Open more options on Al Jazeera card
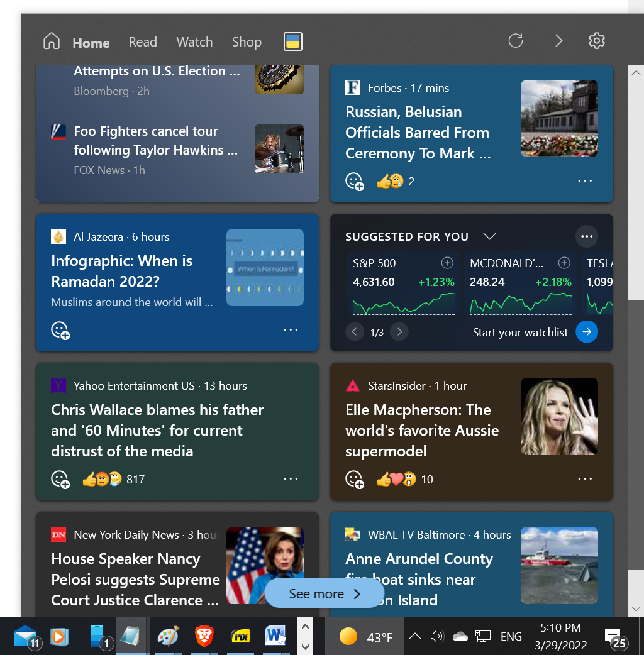The image size is (644, 655). coord(291,329)
